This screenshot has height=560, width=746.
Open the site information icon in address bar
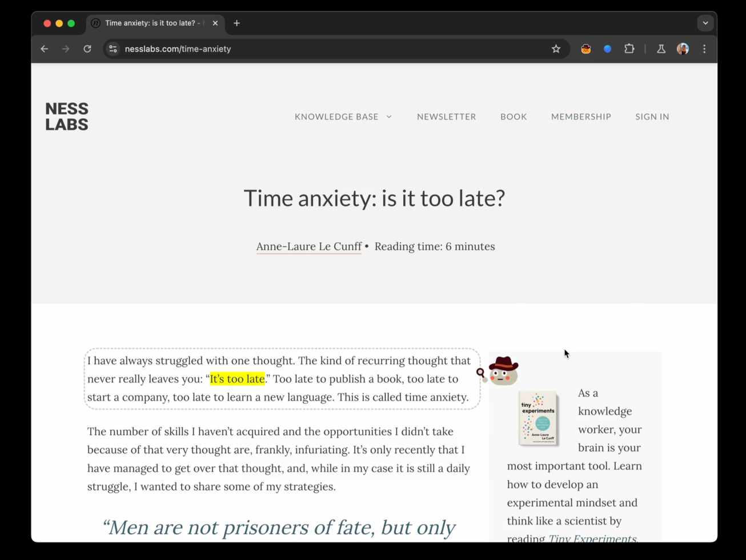(x=113, y=49)
